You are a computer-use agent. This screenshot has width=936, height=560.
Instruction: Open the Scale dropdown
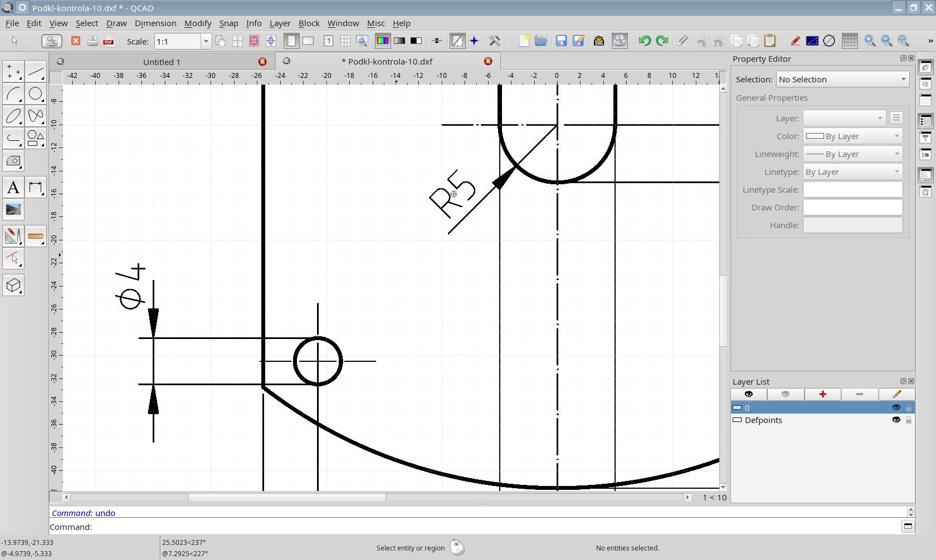tap(206, 41)
